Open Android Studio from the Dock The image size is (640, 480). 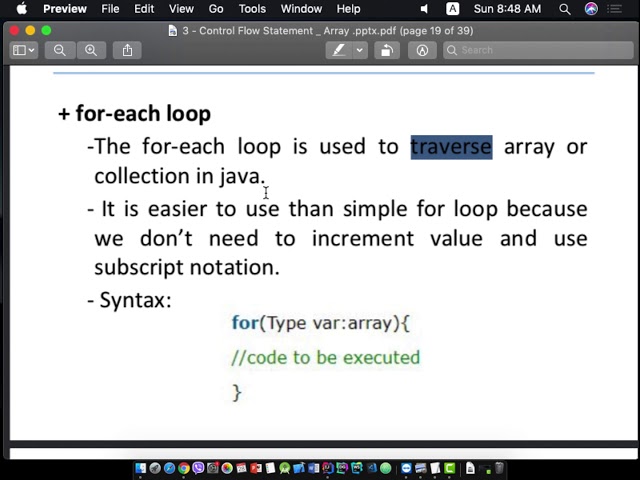(284, 468)
